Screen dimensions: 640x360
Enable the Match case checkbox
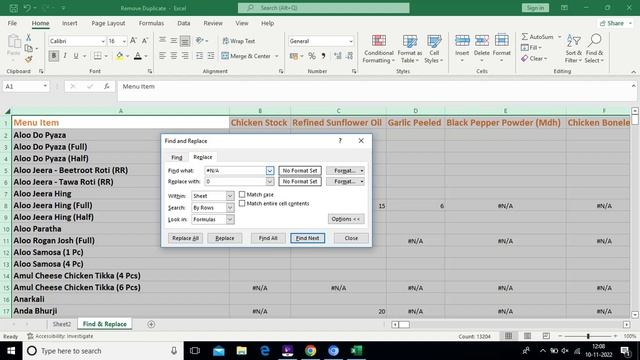point(242,195)
